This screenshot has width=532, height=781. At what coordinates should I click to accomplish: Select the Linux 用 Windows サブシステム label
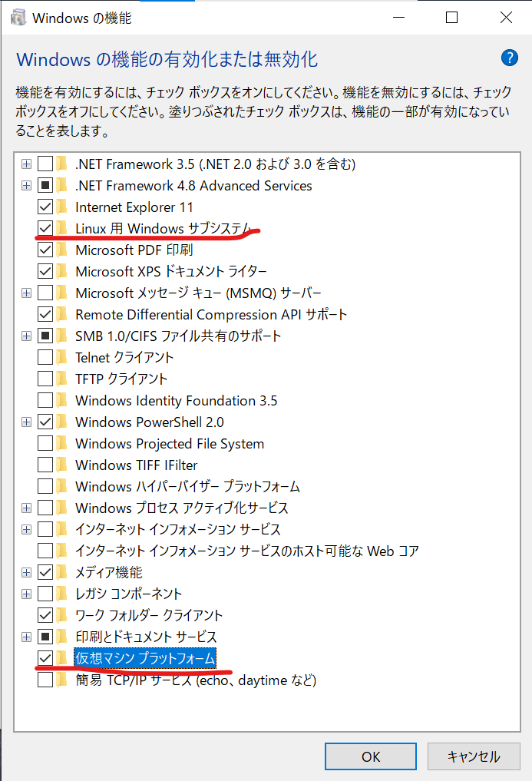pyautogui.click(x=164, y=228)
